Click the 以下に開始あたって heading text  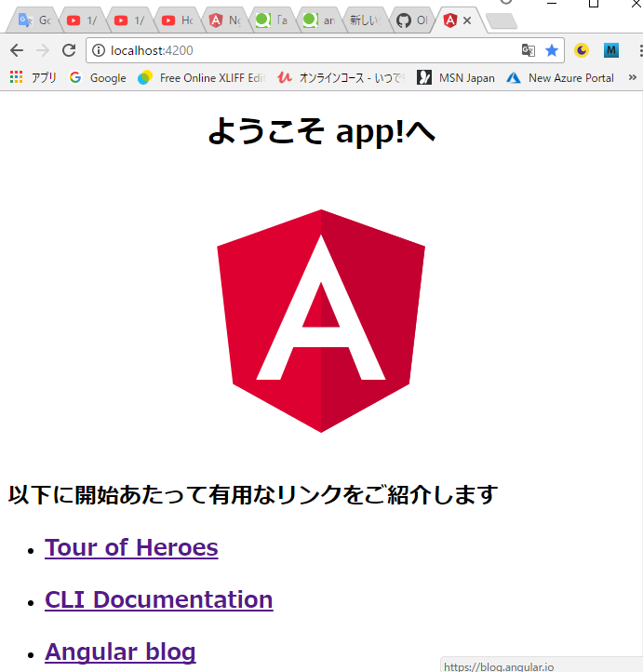point(253,494)
